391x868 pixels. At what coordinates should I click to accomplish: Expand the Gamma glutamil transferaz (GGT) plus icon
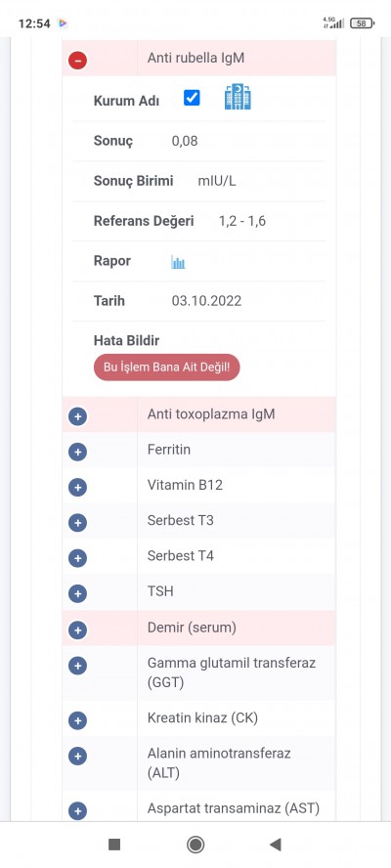click(77, 665)
